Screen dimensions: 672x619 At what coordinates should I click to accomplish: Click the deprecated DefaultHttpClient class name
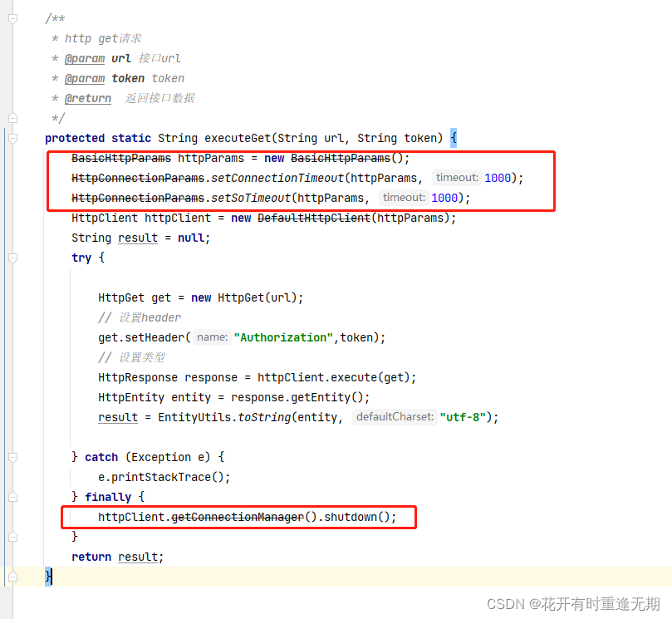314,218
